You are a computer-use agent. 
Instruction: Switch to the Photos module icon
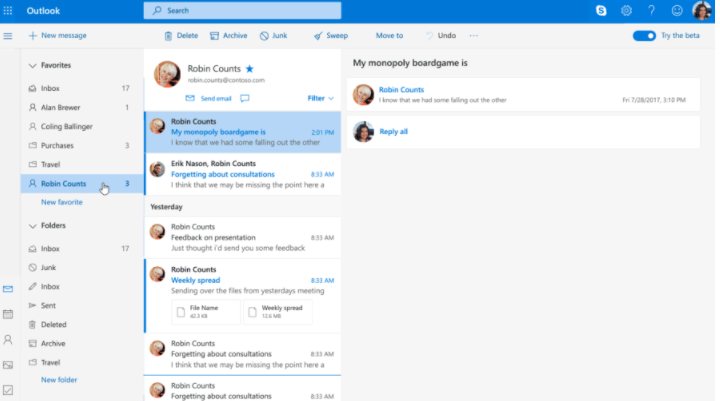point(8,365)
